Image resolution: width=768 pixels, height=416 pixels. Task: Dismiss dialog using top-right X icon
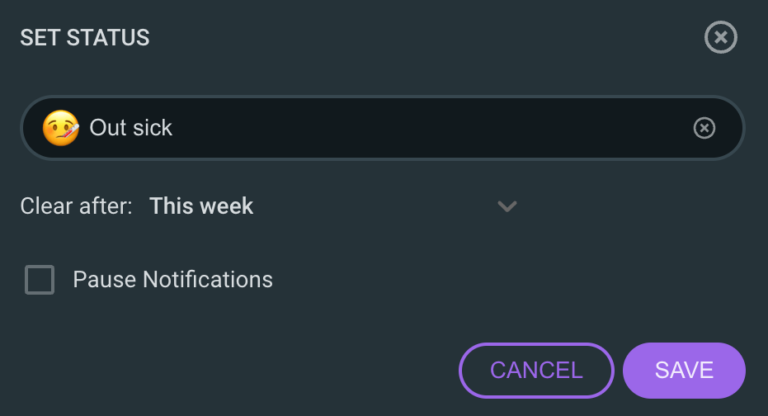pyautogui.click(x=720, y=38)
